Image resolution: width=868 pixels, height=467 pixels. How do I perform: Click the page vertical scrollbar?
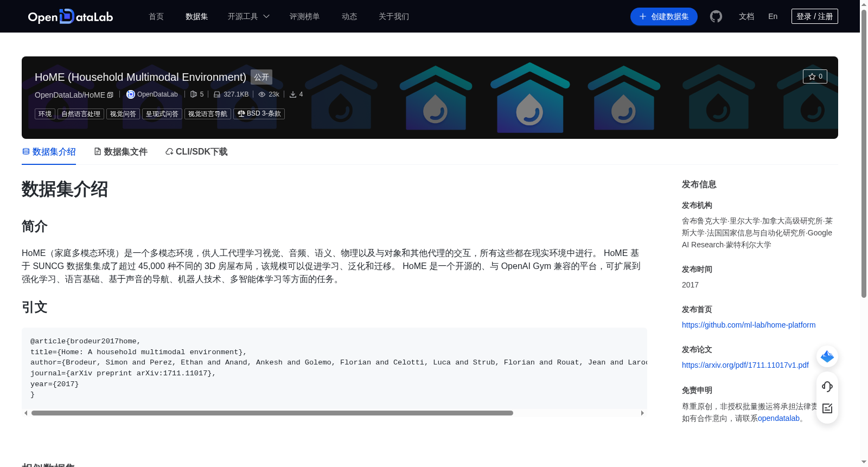coord(864,153)
